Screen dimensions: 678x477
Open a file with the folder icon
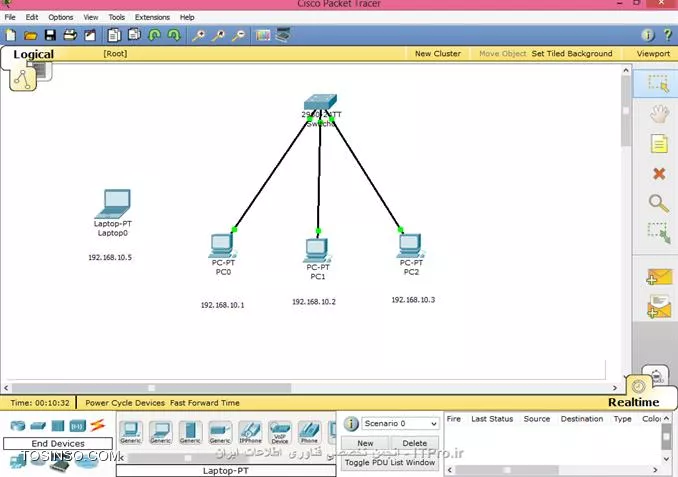(x=30, y=35)
